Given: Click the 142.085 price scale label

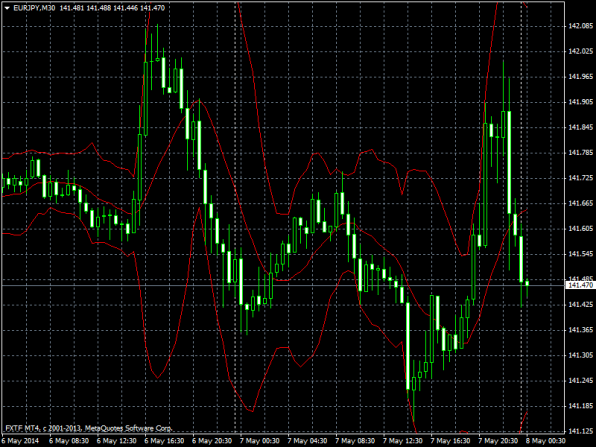Looking at the screenshot, I should coord(580,26).
